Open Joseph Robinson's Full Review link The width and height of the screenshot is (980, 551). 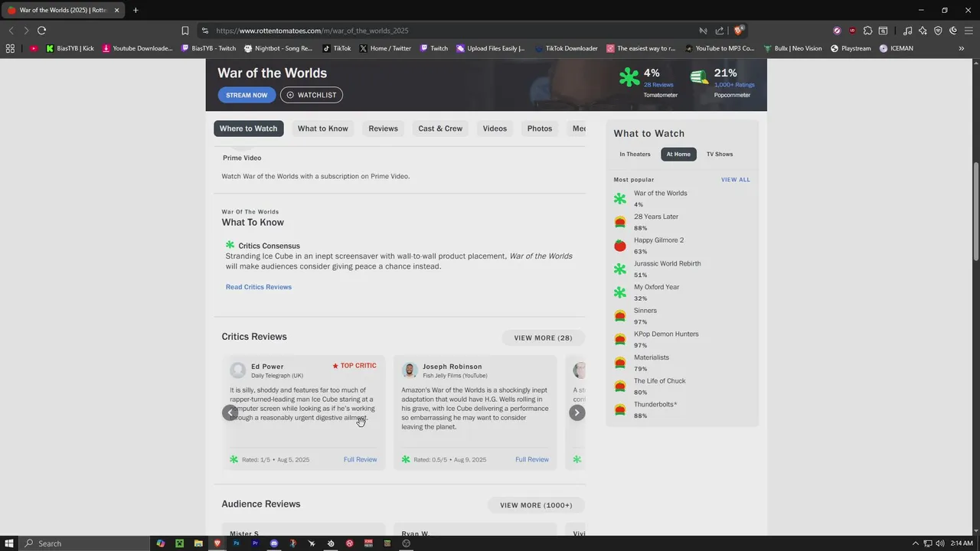[x=532, y=459]
